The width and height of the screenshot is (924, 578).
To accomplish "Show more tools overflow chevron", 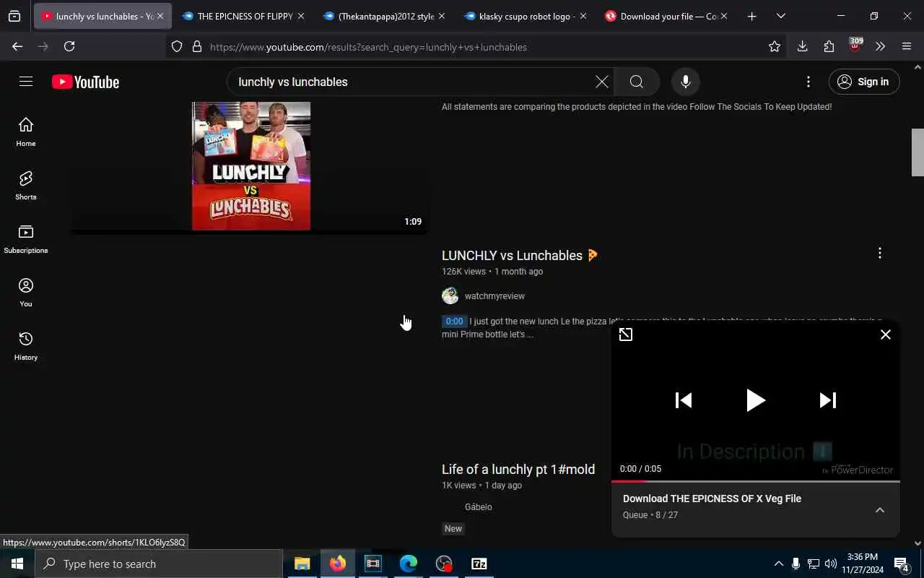I will [880, 46].
